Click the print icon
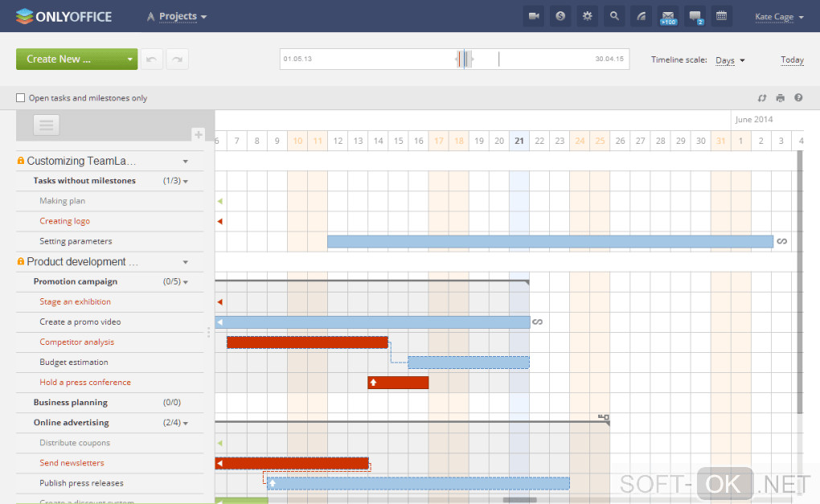The height and width of the screenshot is (504, 820). point(781,98)
